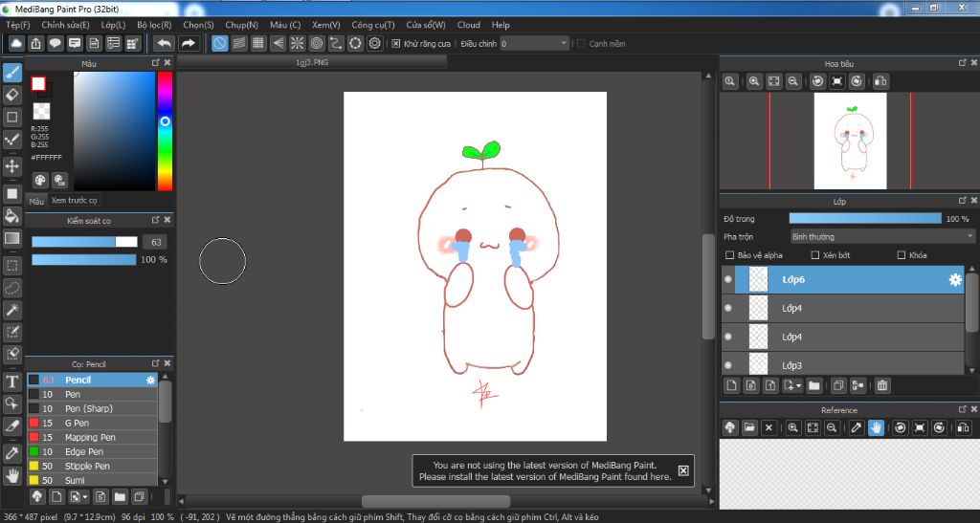Enable the radial snap guide

[x=297, y=43]
